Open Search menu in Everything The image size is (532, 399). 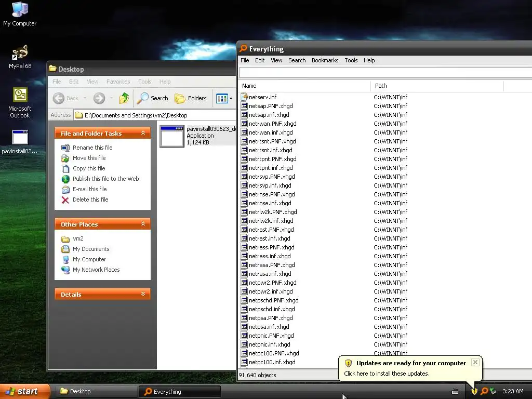pos(297,60)
